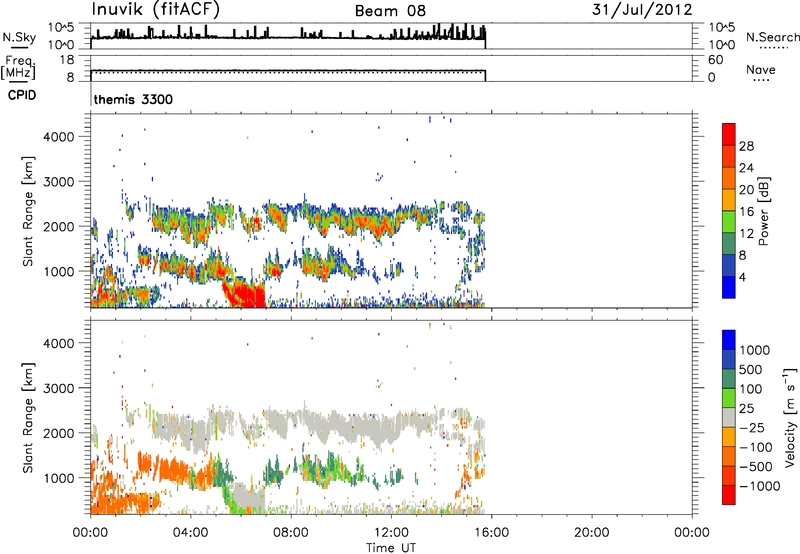The height and width of the screenshot is (554, 800).
Task: Click the red swatch in Power colorbar
Action: click(x=729, y=134)
